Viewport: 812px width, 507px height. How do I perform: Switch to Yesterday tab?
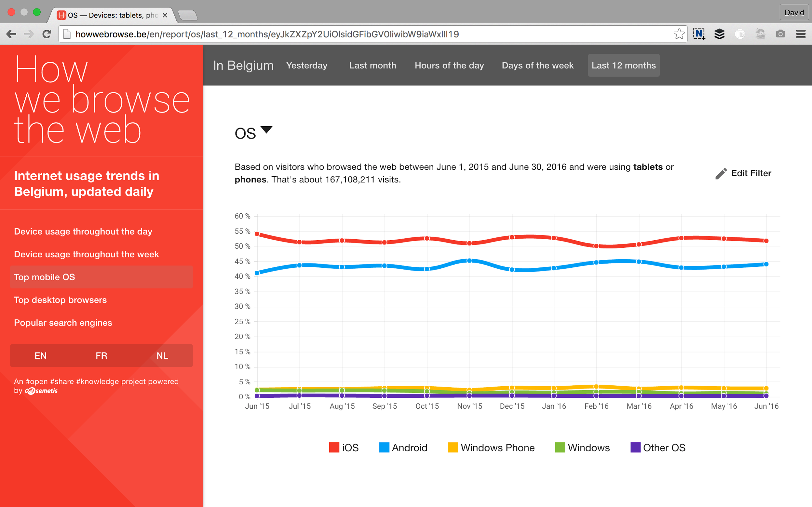(307, 65)
